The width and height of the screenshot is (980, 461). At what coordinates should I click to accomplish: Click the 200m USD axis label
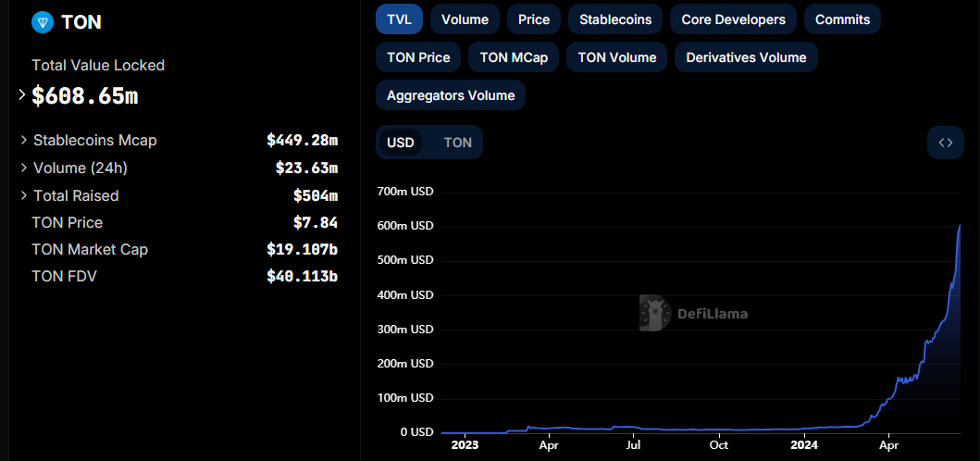tap(405, 364)
